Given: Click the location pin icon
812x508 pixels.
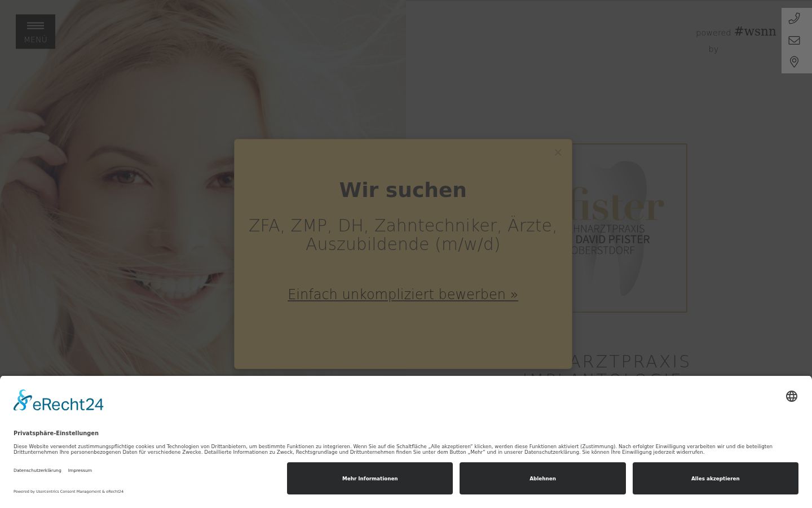Looking at the screenshot, I should tap(794, 62).
